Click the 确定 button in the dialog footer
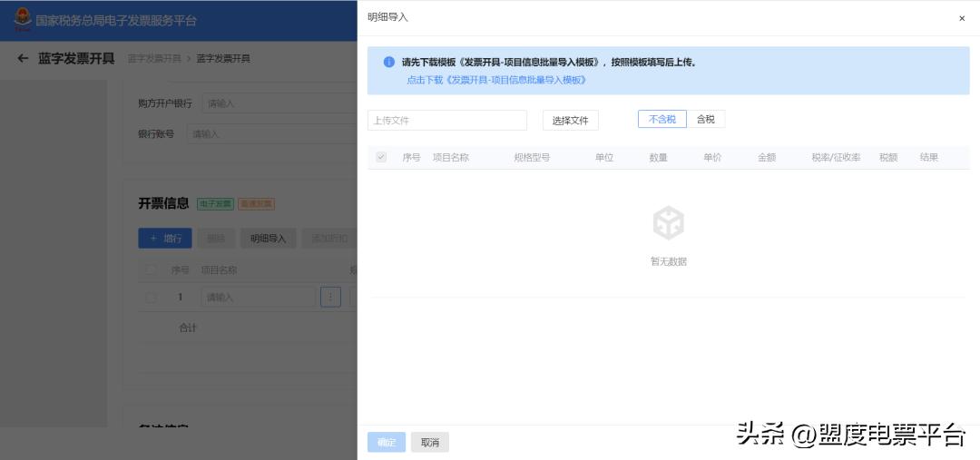980x460 pixels. click(387, 443)
